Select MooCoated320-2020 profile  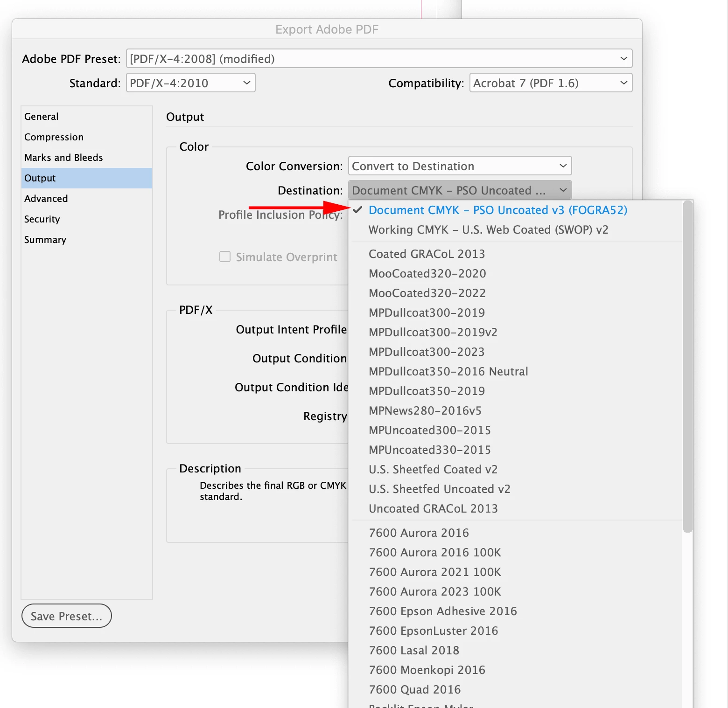point(516,274)
